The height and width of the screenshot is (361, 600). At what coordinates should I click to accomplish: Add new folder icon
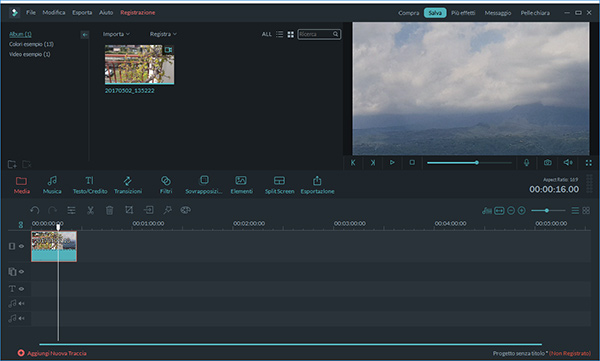[12, 164]
